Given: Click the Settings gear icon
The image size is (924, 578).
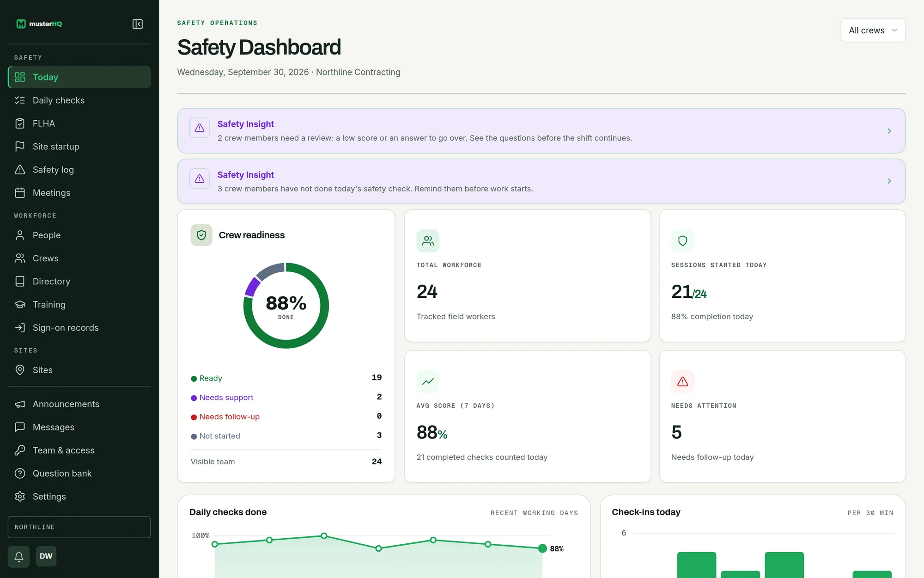Looking at the screenshot, I should pyautogui.click(x=20, y=497).
